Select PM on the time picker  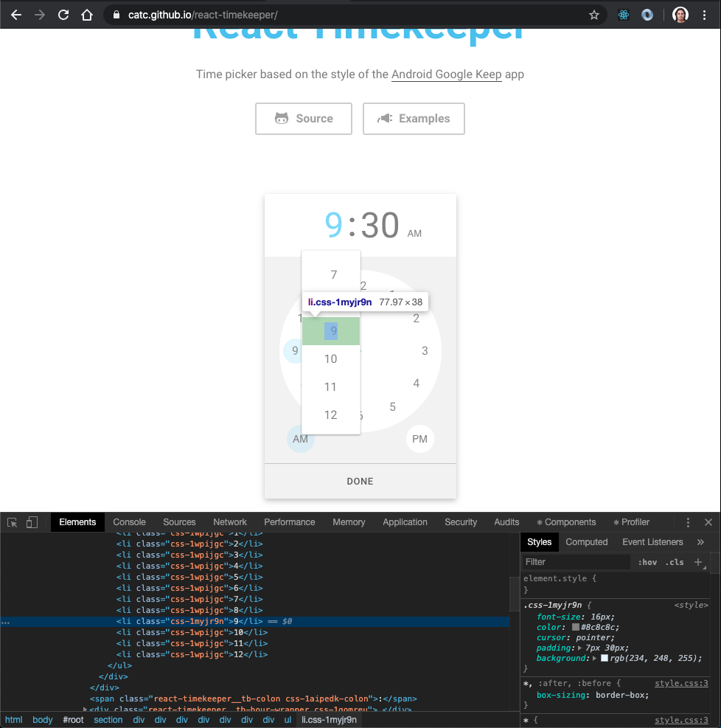[419, 439]
